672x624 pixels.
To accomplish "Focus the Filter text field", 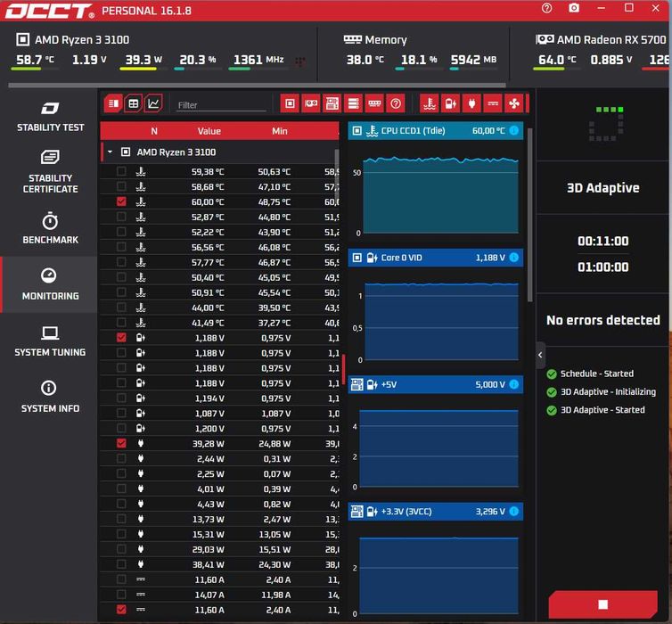I will pyautogui.click(x=221, y=105).
